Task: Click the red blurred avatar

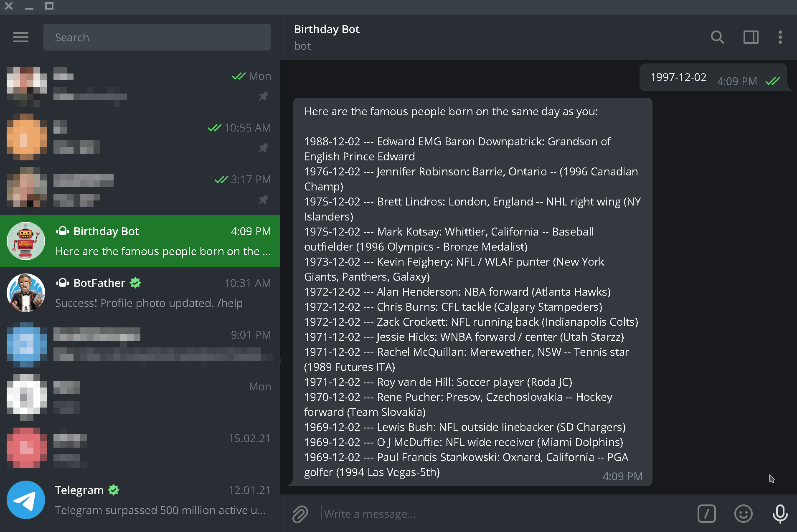Action: 26,448
